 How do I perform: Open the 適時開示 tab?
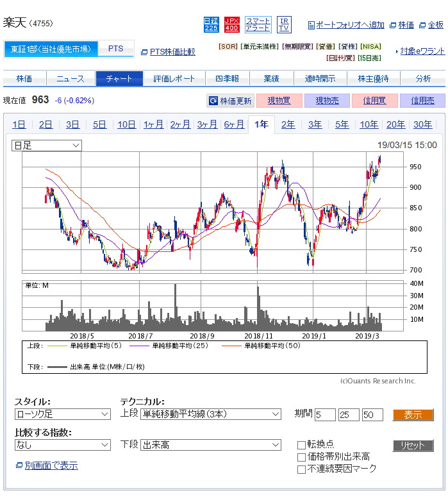coord(320,78)
